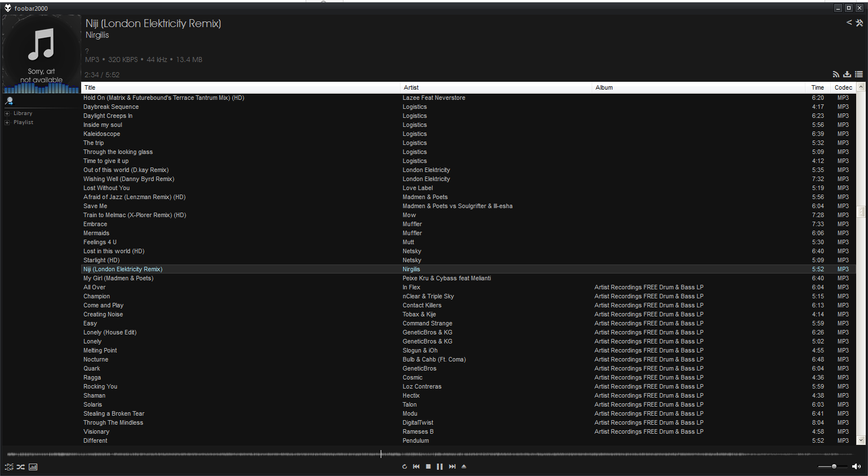Sort playlist by the Title column header

pyautogui.click(x=241, y=87)
